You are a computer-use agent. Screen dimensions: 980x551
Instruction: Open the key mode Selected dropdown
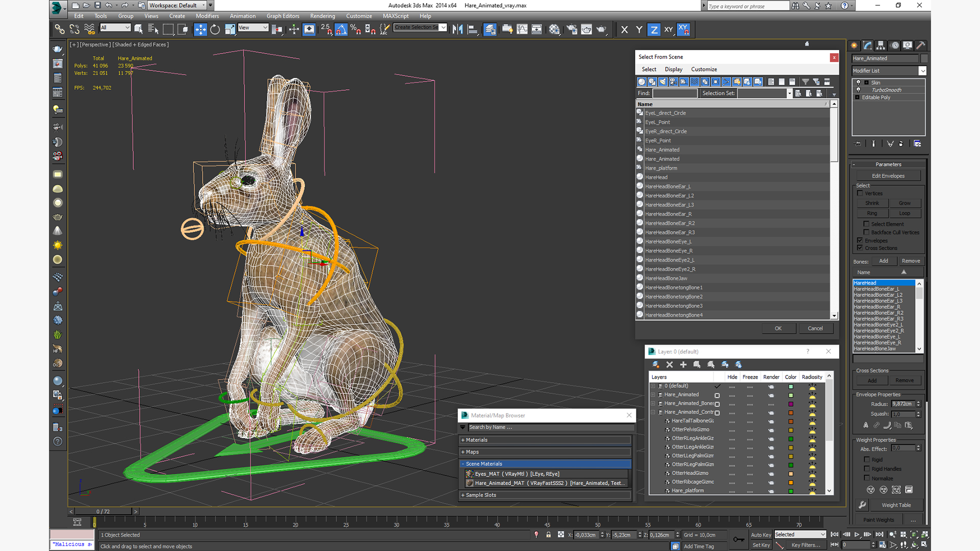point(800,534)
